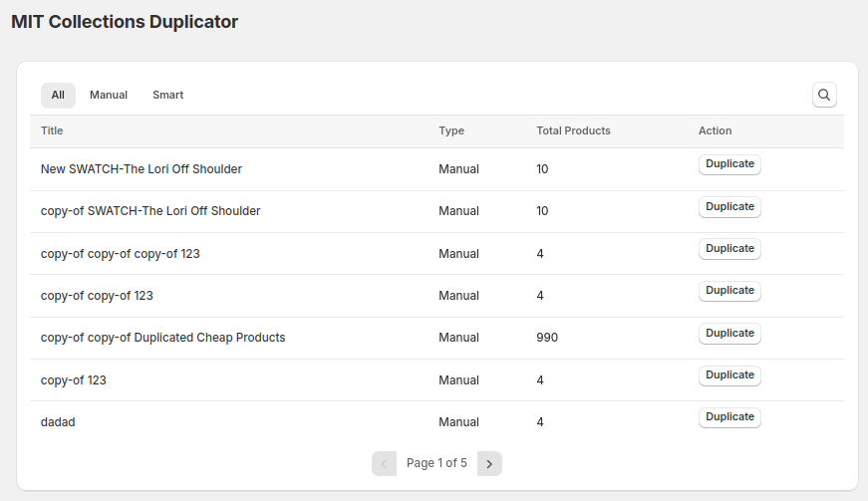The width and height of the screenshot is (868, 501).
Task: Click total 4 in copy-of 123 row
Action: click(540, 380)
